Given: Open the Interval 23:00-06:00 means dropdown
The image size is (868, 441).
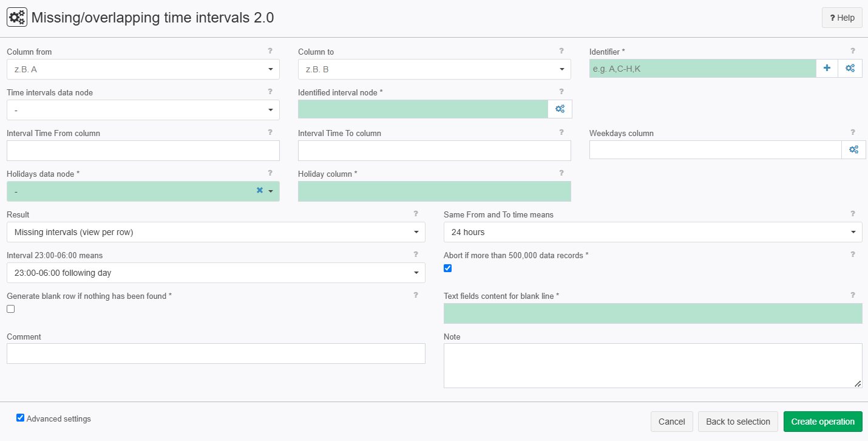Looking at the screenshot, I should (x=216, y=273).
